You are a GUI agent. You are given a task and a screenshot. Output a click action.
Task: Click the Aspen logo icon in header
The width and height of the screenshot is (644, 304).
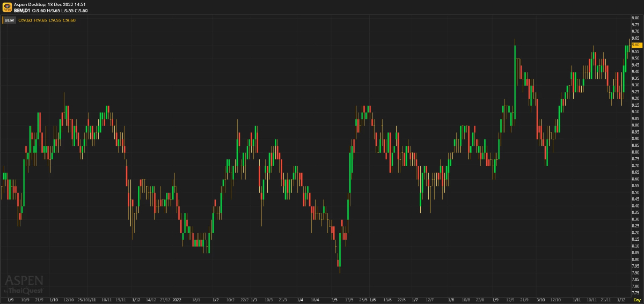(7, 8)
